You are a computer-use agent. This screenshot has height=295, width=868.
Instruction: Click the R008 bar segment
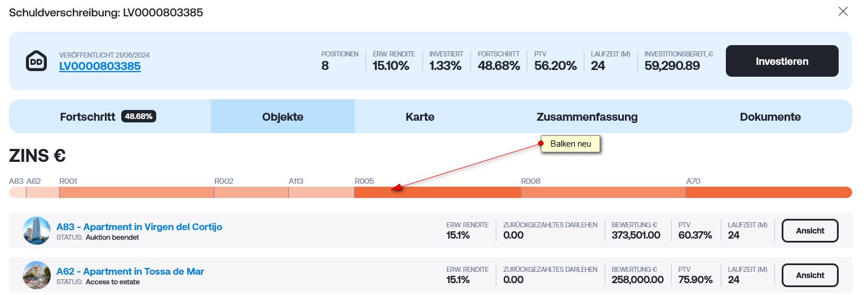[603, 192]
